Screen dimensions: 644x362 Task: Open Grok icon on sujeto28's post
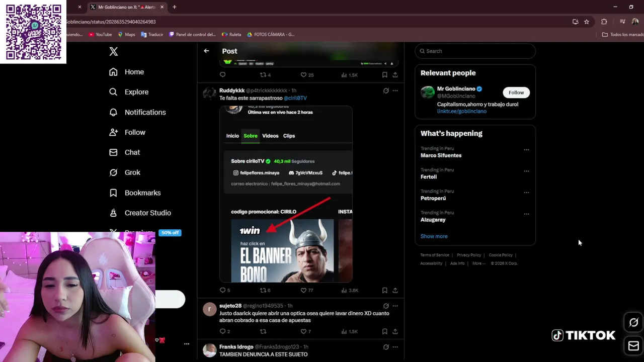(x=386, y=306)
